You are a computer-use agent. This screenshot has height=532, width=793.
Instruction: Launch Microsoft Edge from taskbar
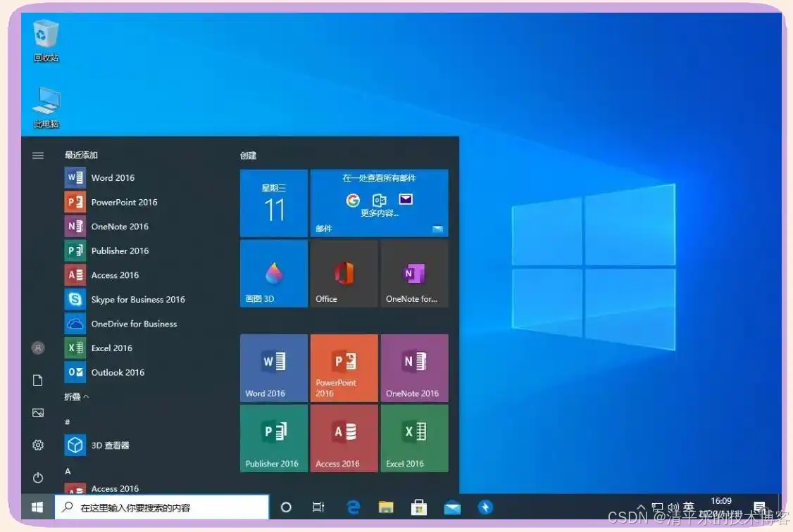click(353, 507)
